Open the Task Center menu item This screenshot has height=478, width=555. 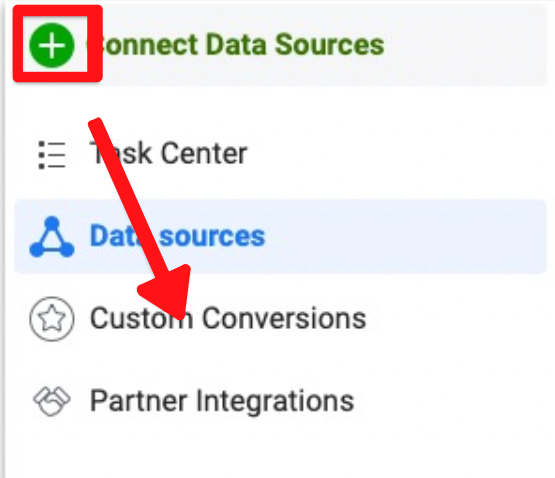coord(168,154)
